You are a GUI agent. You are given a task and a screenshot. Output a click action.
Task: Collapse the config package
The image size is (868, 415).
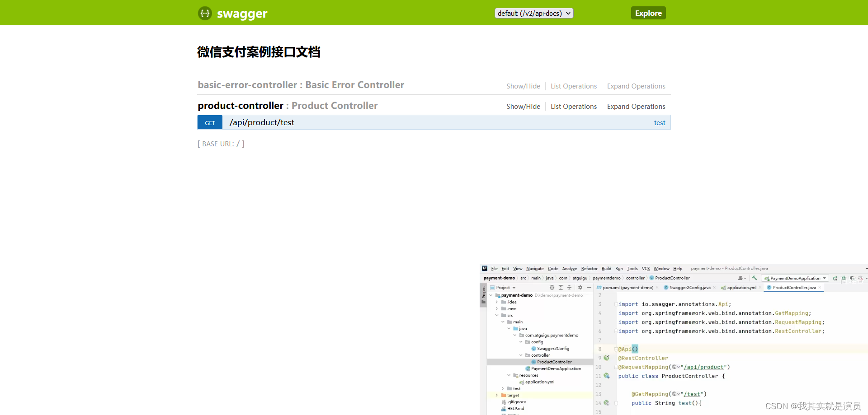tap(521, 342)
